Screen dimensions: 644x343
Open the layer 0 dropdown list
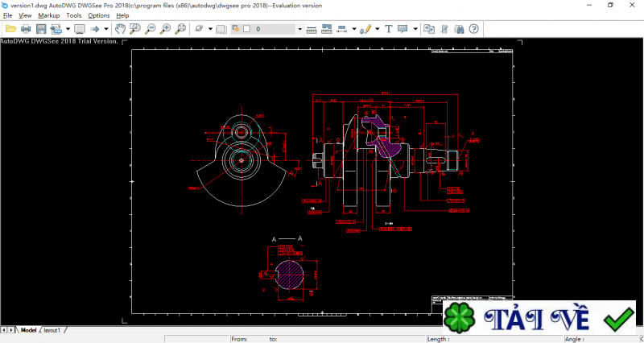pos(299,29)
